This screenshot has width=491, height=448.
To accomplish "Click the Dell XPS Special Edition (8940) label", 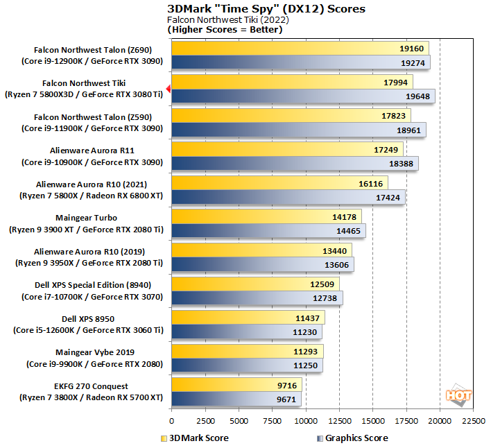I will tap(93, 285).
